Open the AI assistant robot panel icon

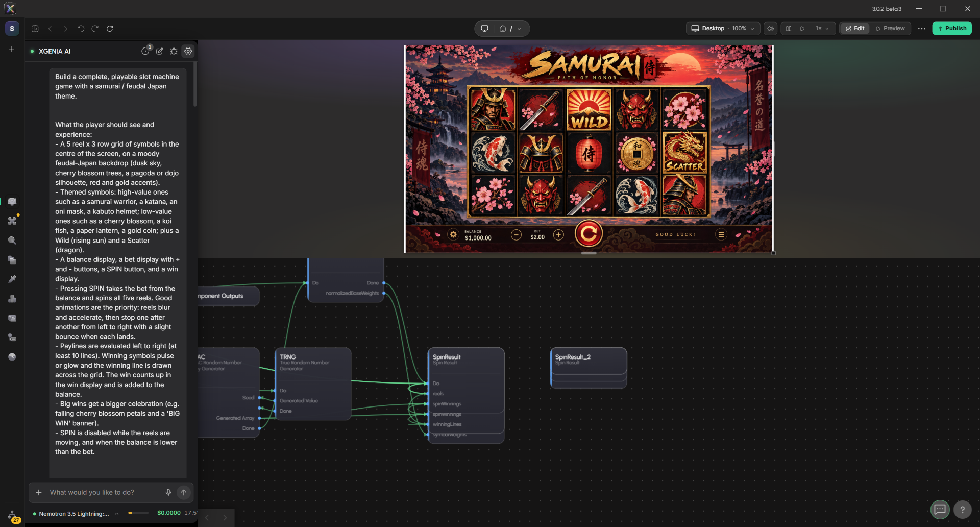(12, 201)
